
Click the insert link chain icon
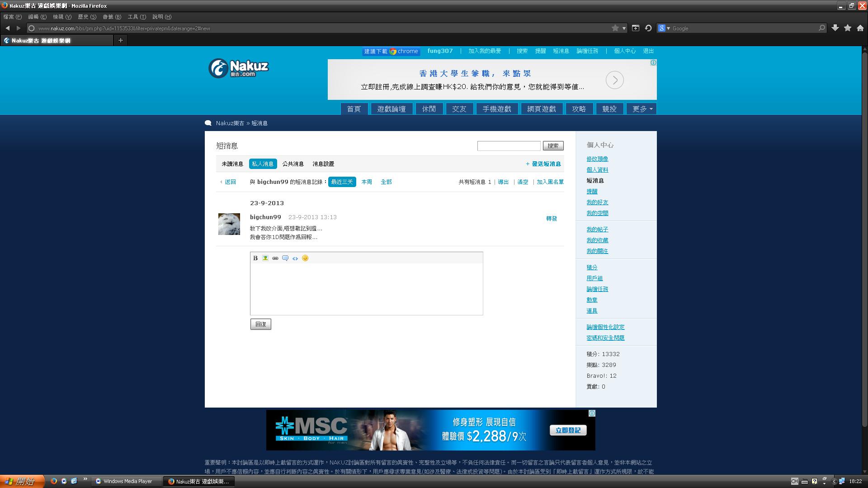(275, 258)
